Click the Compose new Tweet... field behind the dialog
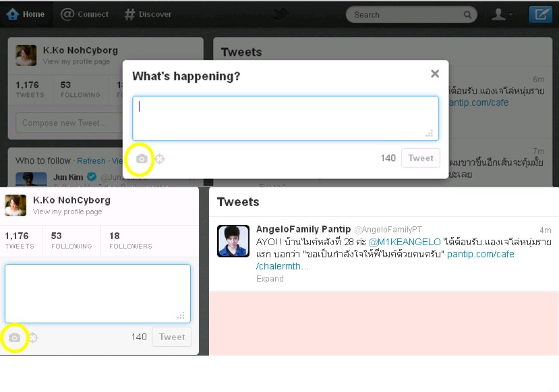Viewport: 559px width, 392px height. click(x=69, y=123)
